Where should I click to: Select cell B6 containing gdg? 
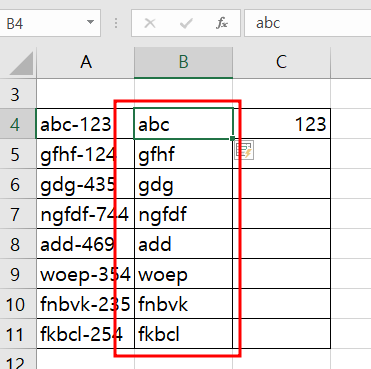[x=183, y=184]
